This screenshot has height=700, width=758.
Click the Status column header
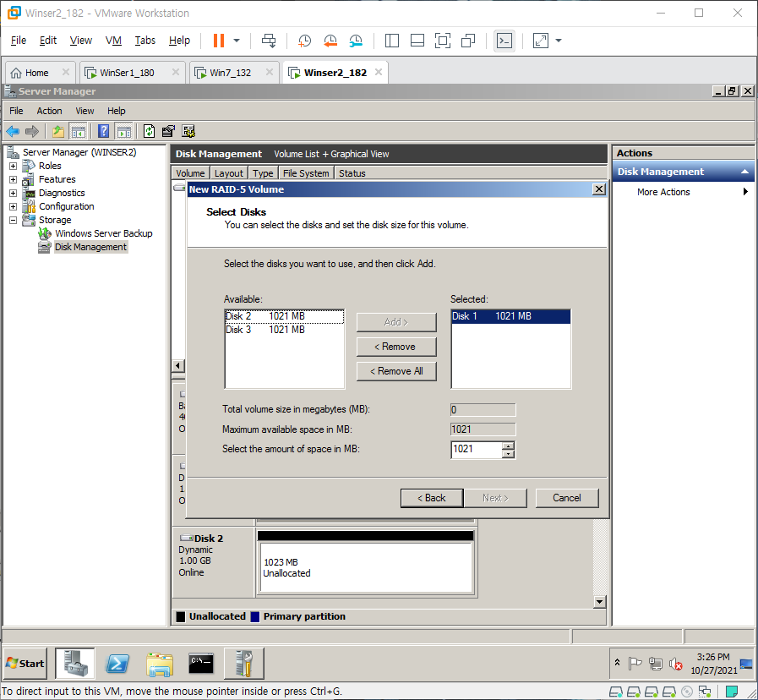click(x=352, y=173)
